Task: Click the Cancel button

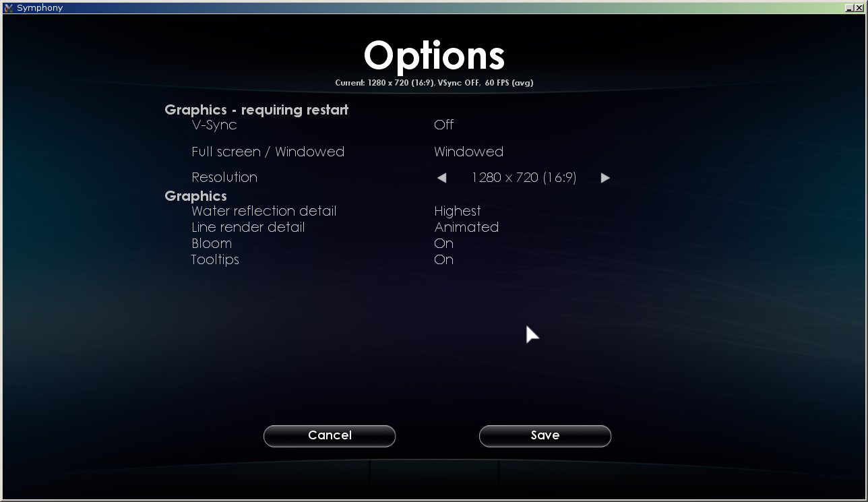Action: click(x=330, y=436)
